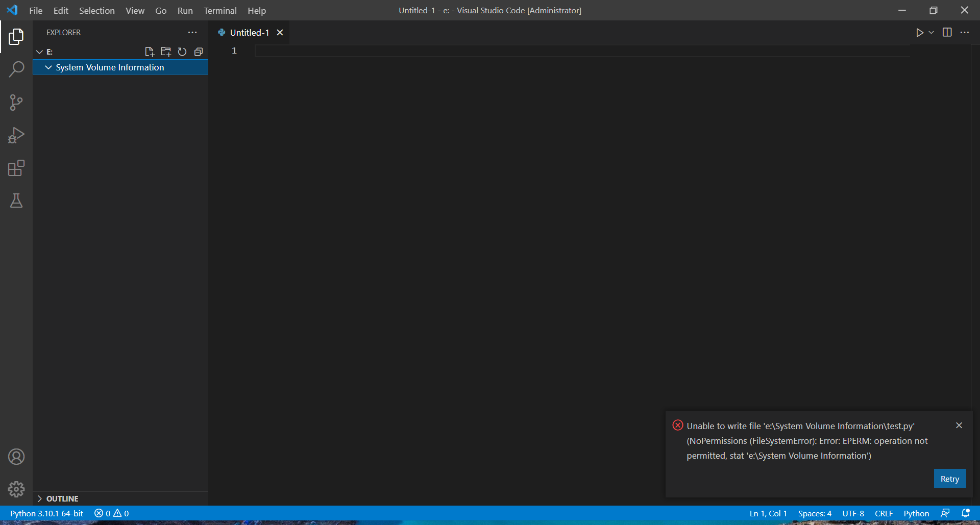Split the editor to the right
Image resolution: width=980 pixels, height=525 pixels.
(x=947, y=32)
